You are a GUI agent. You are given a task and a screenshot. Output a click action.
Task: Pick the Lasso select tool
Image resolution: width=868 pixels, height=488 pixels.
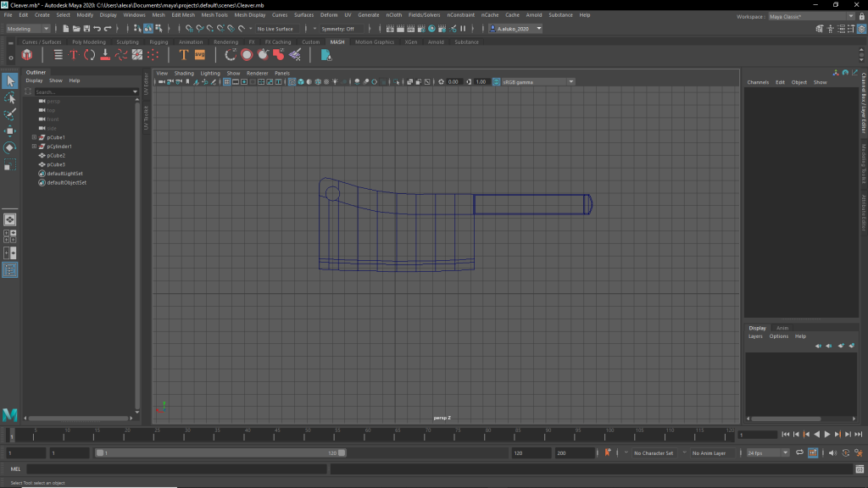[x=10, y=98]
